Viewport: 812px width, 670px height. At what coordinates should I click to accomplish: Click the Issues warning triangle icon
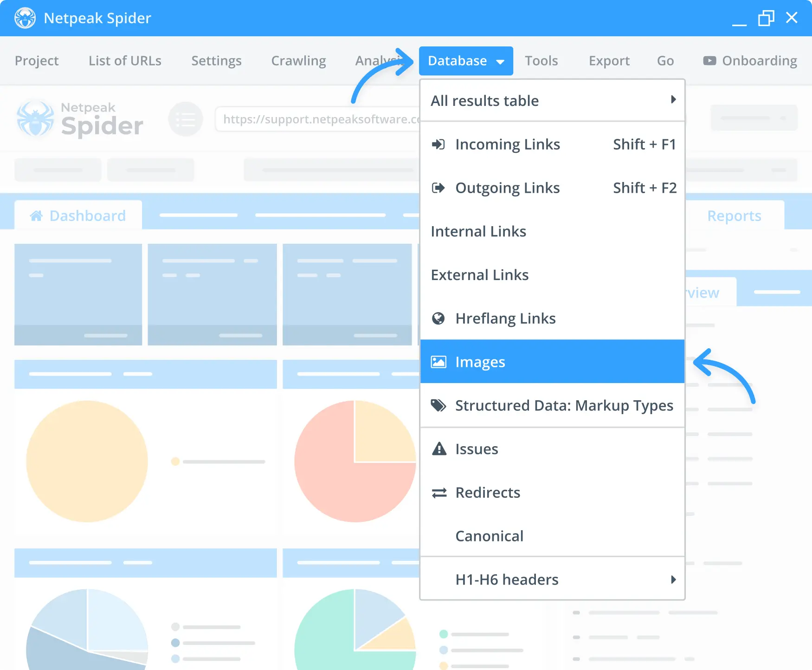click(439, 449)
